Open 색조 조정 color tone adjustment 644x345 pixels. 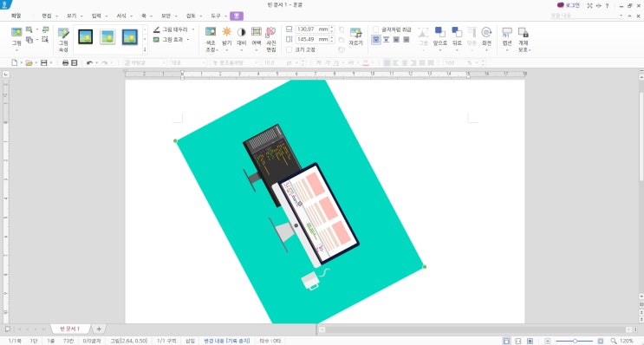click(x=211, y=40)
